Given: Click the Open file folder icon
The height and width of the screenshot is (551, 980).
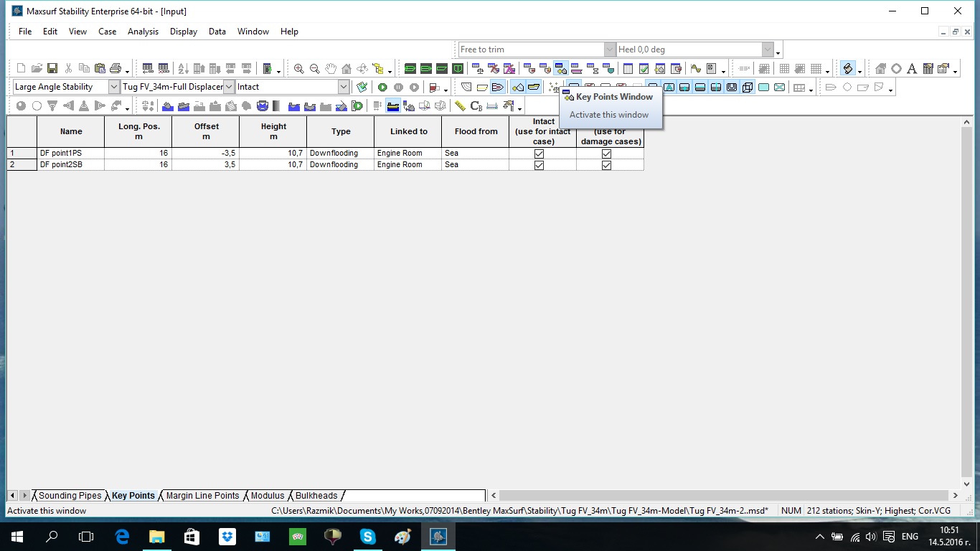Looking at the screenshot, I should pos(37,69).
